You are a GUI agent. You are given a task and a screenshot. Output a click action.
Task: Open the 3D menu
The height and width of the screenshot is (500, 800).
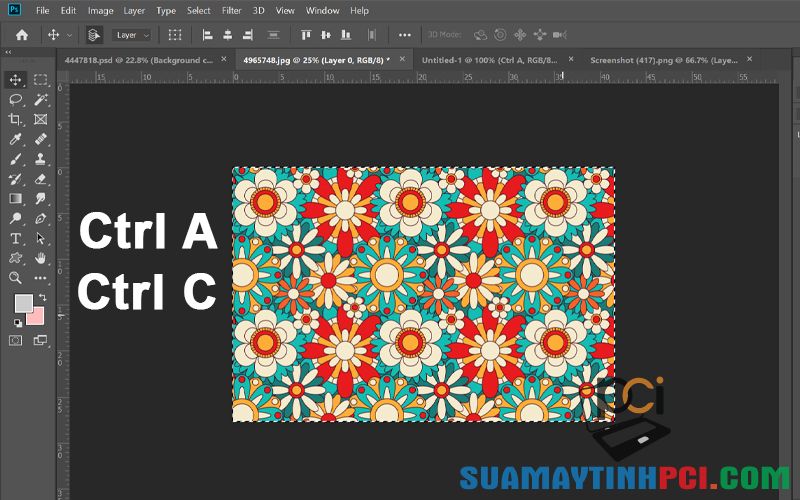click(x=259, y=10)
